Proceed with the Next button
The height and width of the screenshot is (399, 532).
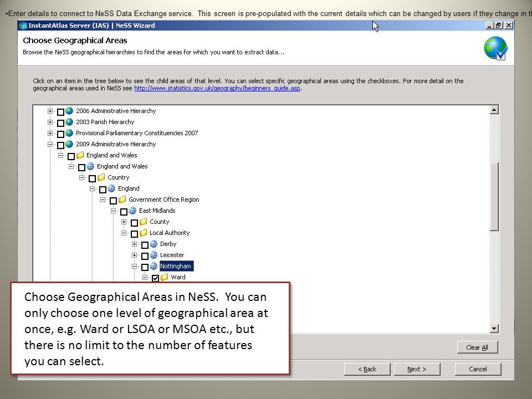[x=417, y=369]
